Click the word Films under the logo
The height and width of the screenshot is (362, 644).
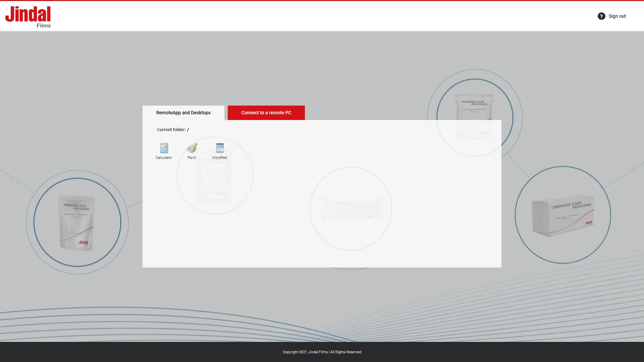(x=44, y=26)
